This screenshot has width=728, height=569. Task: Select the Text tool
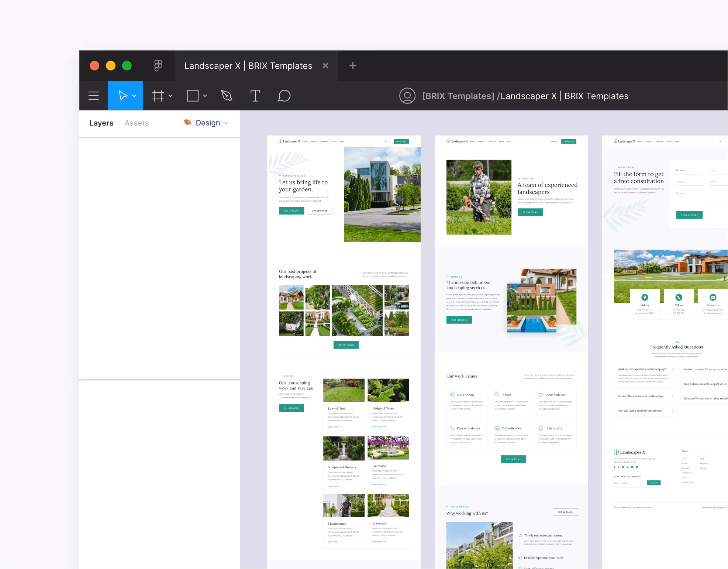pos(255,96)
